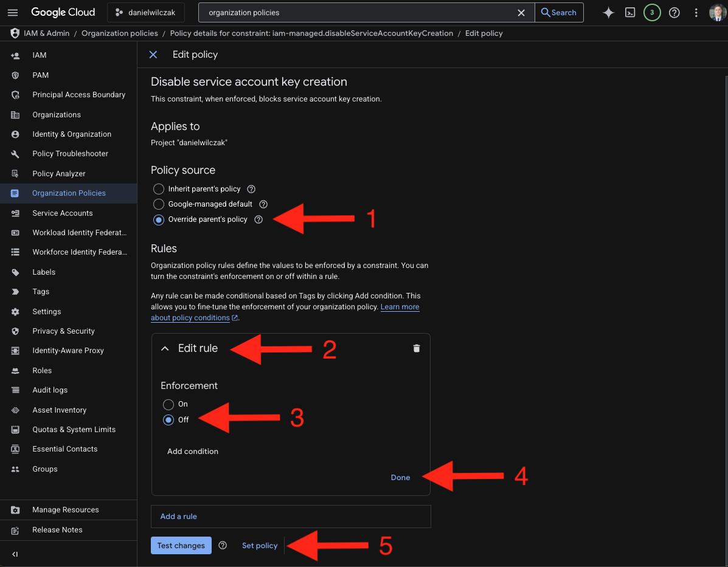Screen dimensions: 728x567
Task: Choose Google-managed default policy source
Action: click(159, 204)
